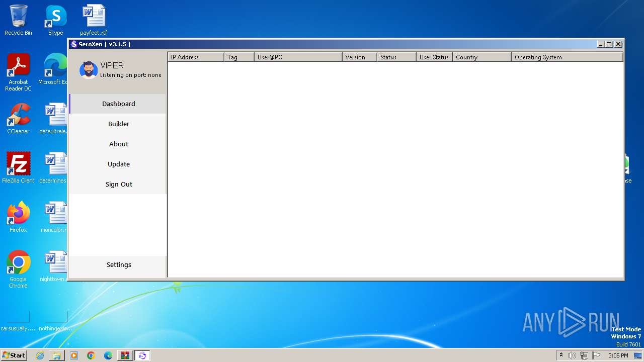Open volume control in system tray
644x362 pixels.
tap(572, 355)
